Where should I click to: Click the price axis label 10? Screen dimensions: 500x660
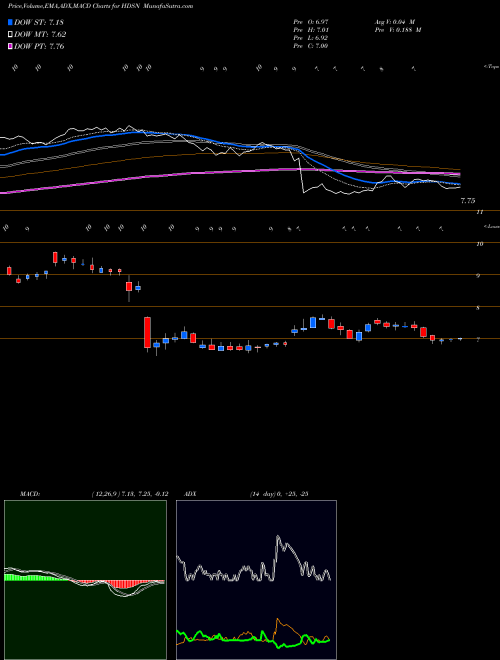480,244
